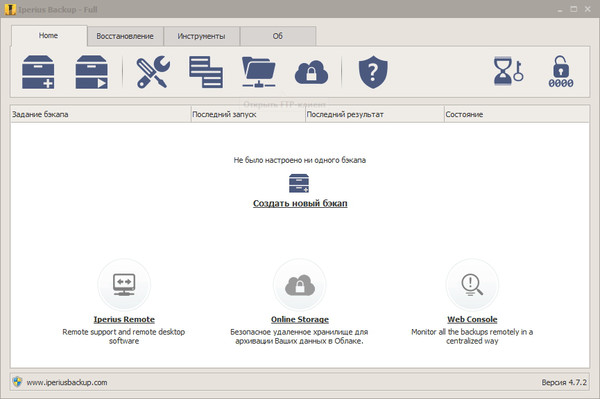
Task: Click the run backup job toolbar icon
Action: point(91,72)
